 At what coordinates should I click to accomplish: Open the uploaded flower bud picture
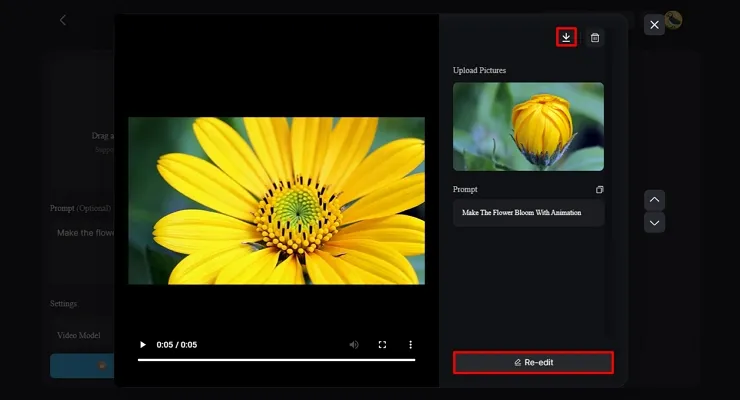coord(528,126)
